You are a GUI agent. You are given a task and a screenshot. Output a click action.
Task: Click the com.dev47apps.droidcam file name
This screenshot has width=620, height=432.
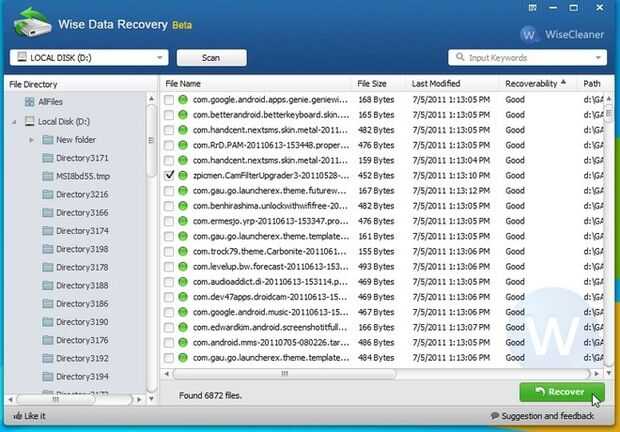(x=270, y=297)
